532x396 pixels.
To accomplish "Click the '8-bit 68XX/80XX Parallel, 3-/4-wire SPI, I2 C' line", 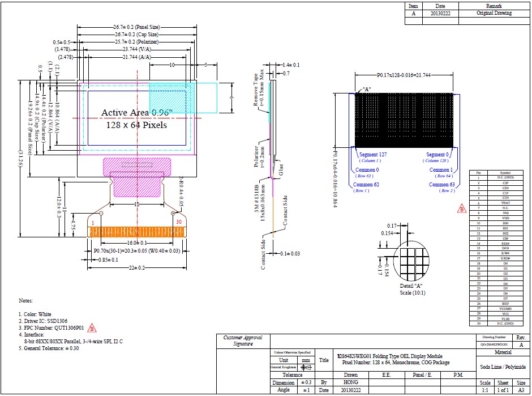I will [x=74, y=341].
